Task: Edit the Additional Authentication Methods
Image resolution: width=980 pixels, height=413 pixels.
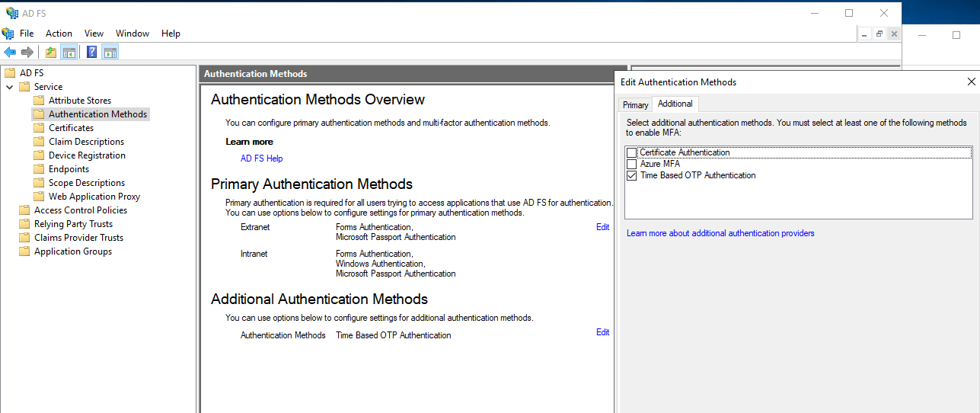Action: pyautogui.click(x=602, y=332)
